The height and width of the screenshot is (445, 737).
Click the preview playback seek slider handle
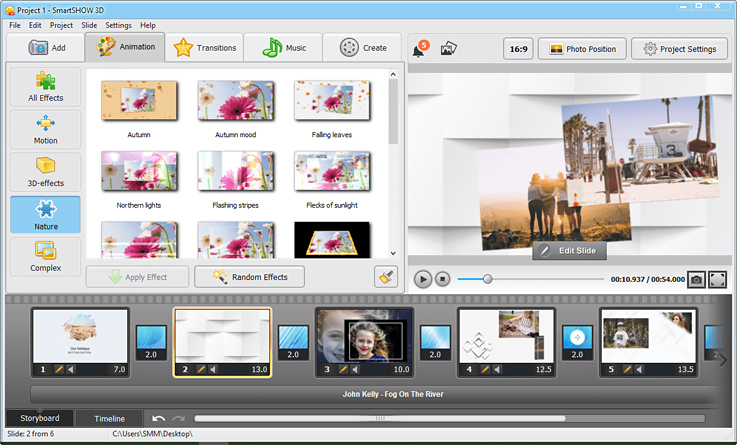click(x=487, y=280)
